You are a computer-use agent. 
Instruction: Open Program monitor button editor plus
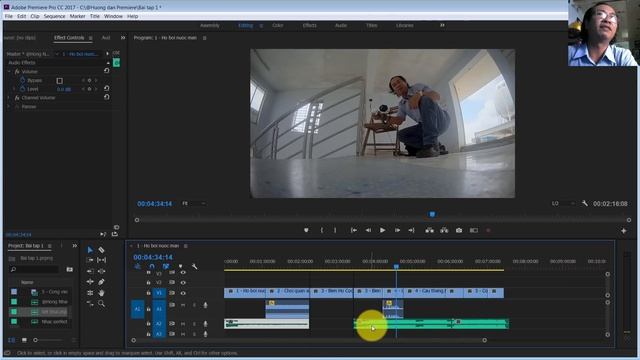(x=624, y=231)
